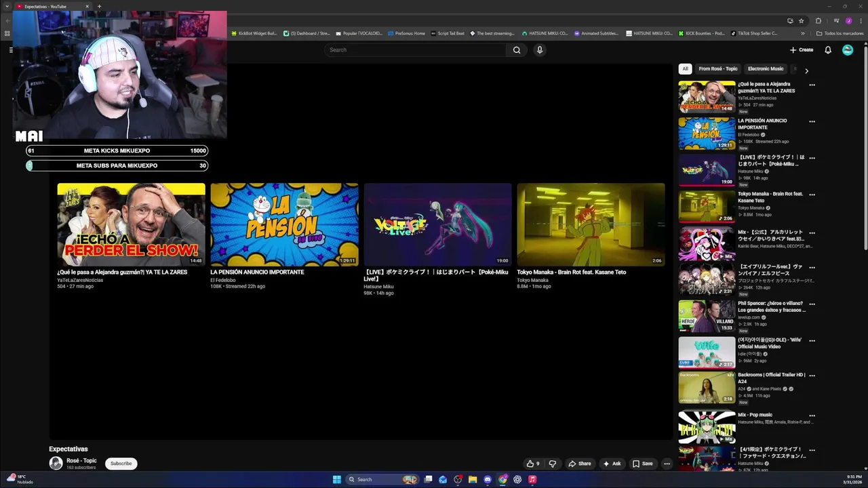Click inside the YouTube search field
The image size is (868, 488).
[x=415, y=49]
